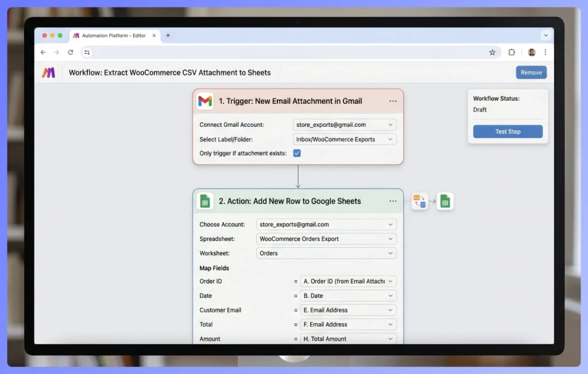Viewport: 588px width, 374px height.
Task: Open the Spreadsheet dropdown showing 'WooCommerce Orders Export'
Action: (326, 239)
